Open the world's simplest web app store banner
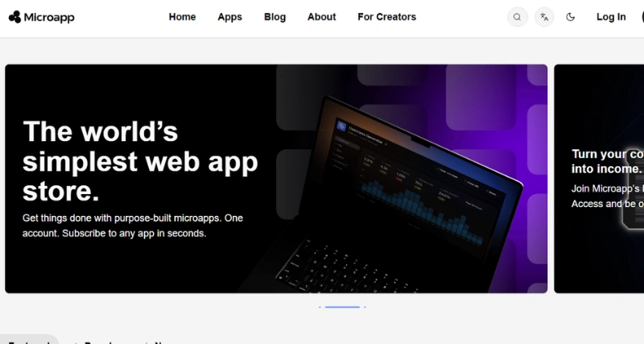Image resolution: width=644 pixels, height=344 pixels. click(276, 179)
